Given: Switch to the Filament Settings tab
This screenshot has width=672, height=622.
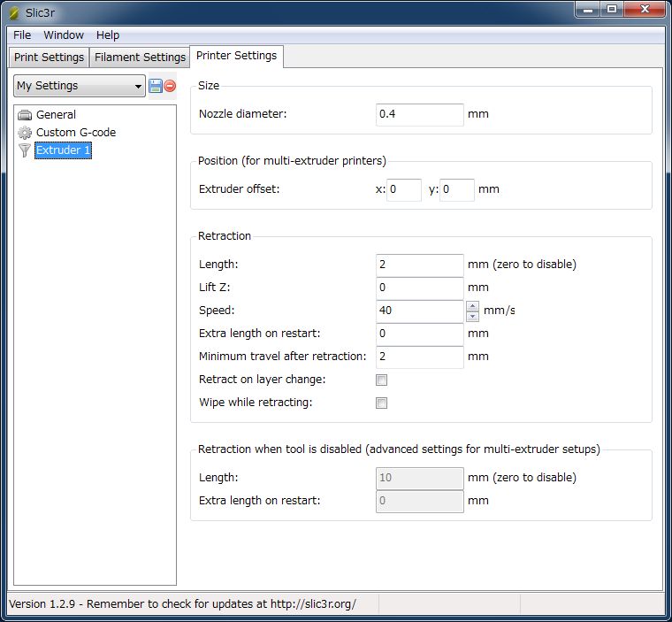Looking at the screenshot, I should (140, 57).
